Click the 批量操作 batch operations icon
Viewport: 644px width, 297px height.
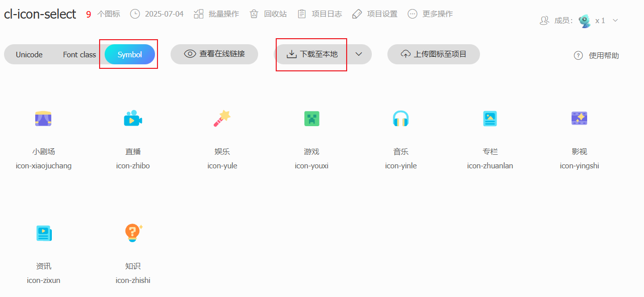tap(198, 14)
